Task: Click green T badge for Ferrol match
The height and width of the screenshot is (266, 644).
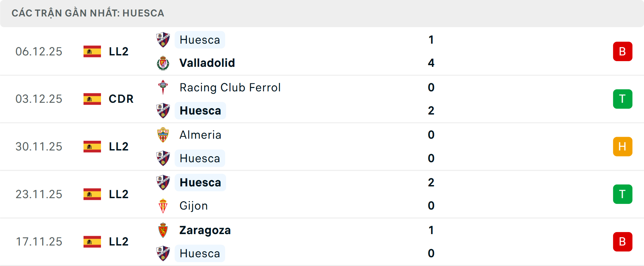Action: point(623,99)
